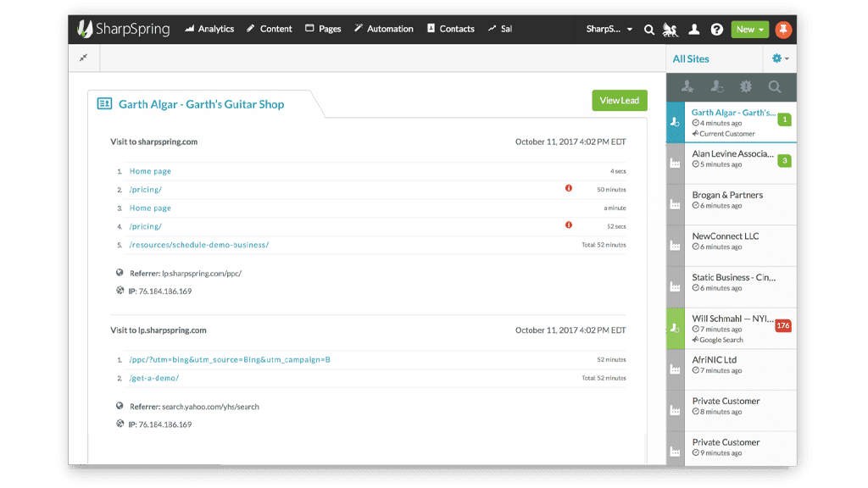868x488 pixels.
Task: Click the lion mascot icon in top bar
Action: pyautogui.click(x=670, y=30)
